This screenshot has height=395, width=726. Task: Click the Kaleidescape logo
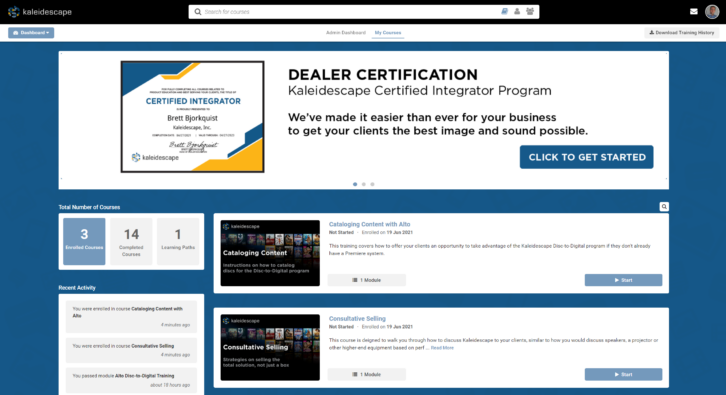[40, 12]
